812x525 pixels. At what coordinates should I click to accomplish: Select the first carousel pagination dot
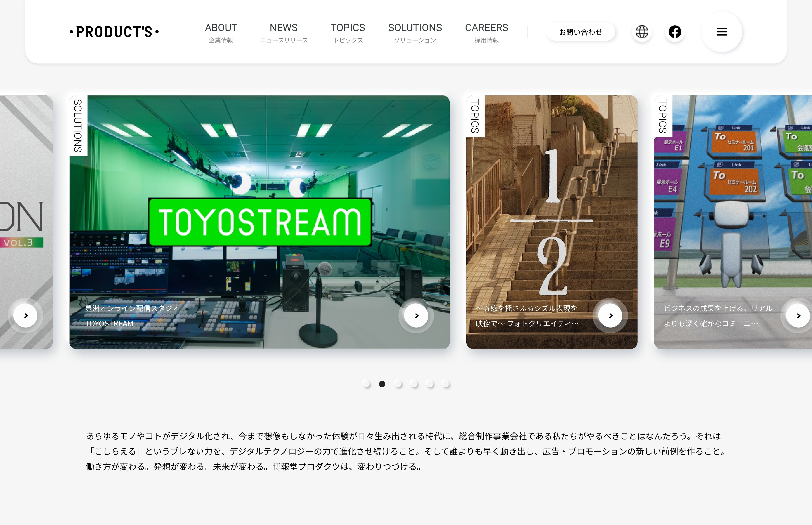tap(366, 384)
